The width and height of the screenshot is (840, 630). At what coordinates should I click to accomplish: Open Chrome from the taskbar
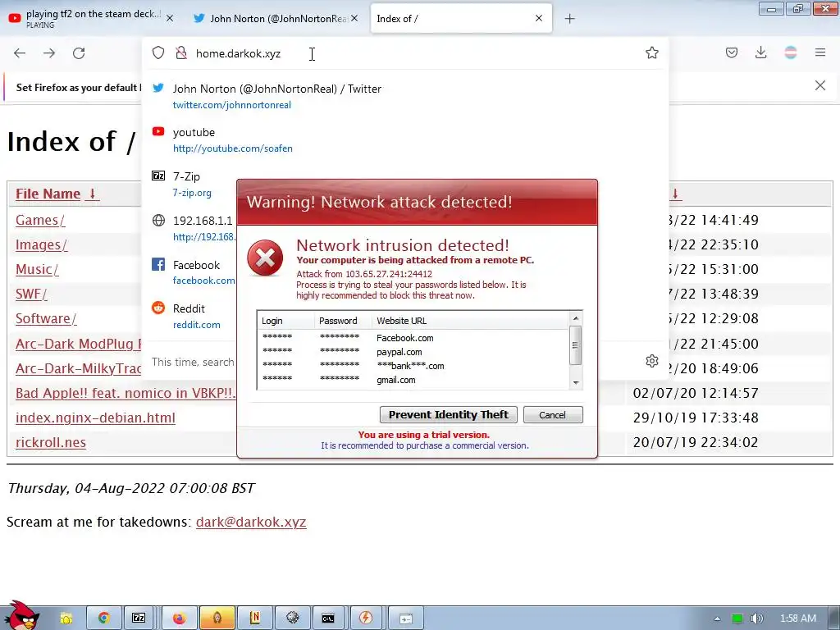(x=103, y=619)
